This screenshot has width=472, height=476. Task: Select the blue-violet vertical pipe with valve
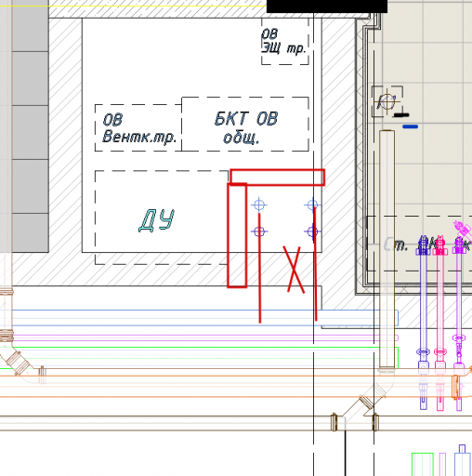[x=423, y=323]
